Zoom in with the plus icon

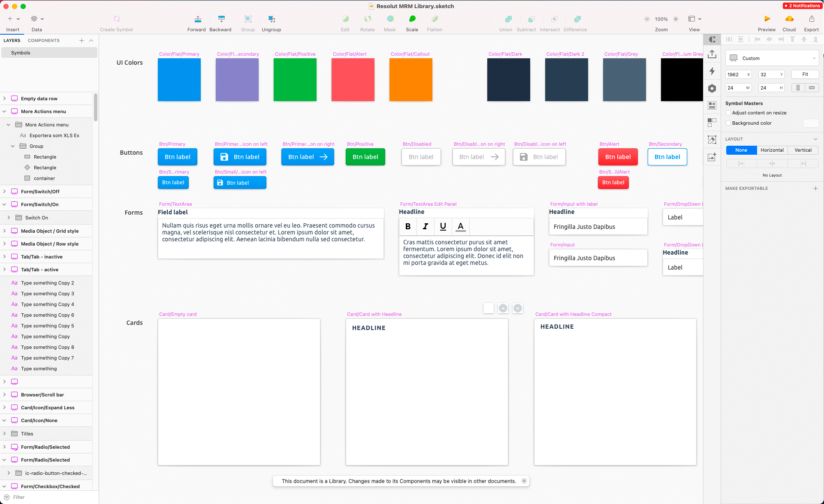point(676,19)
